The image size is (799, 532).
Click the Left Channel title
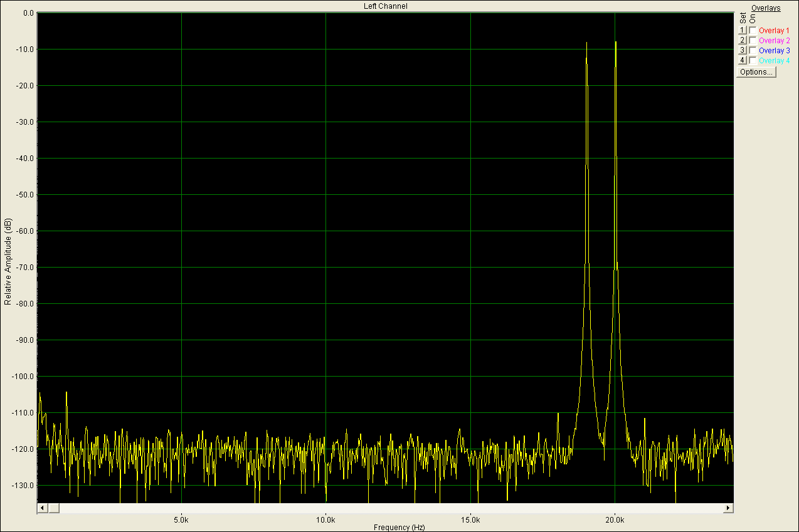386,6
